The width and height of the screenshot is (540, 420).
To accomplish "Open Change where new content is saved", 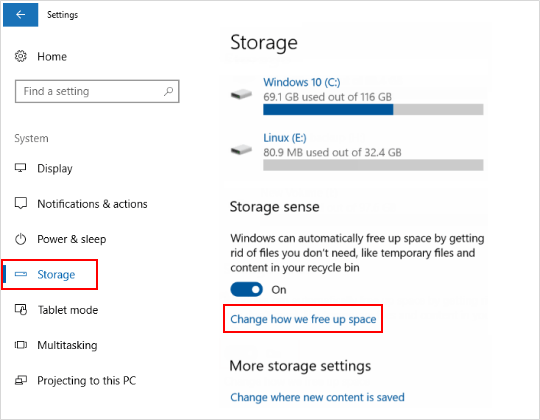I will coord(317,397).
